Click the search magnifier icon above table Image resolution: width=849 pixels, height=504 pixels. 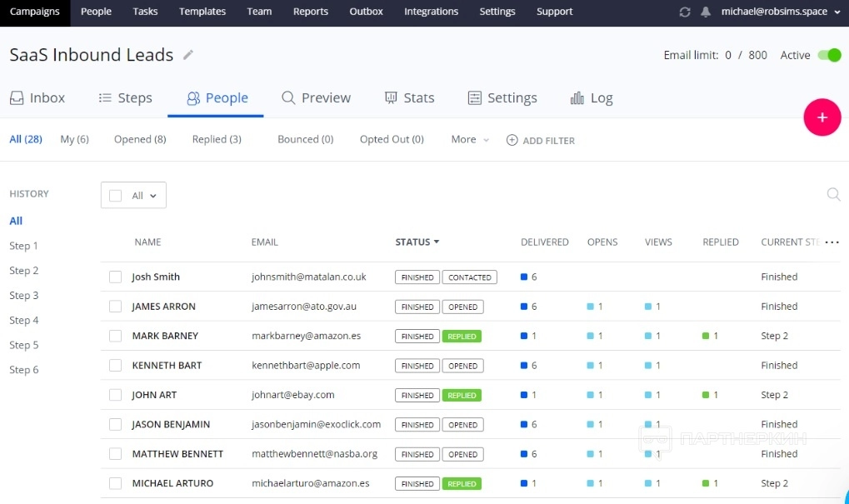(x=832, y=194)
